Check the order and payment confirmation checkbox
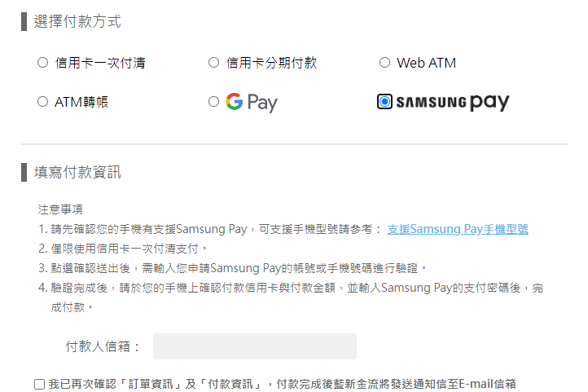The width and height of the screenshot is (588, 392). coord(39,384)
